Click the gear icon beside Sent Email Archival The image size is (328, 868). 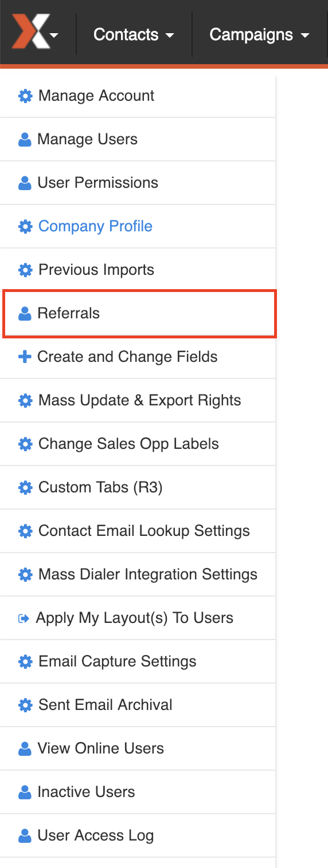point(25,705)
